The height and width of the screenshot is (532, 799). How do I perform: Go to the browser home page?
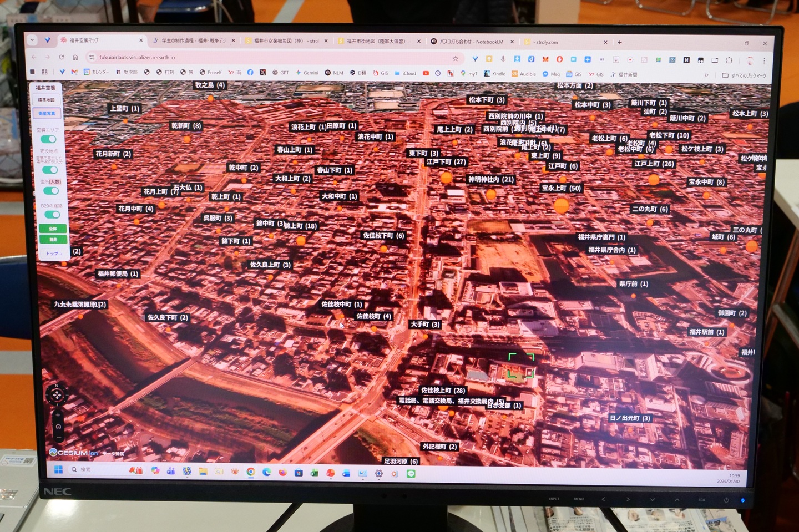[x=75, y=57]
